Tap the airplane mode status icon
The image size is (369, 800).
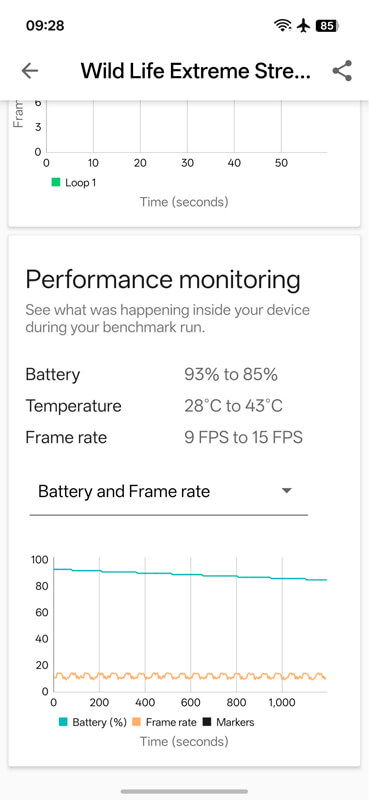tap(304, 26)
